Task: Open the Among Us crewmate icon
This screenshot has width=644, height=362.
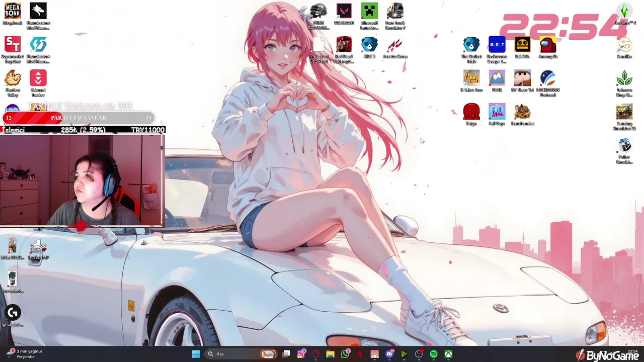Action: click(548, 48)
